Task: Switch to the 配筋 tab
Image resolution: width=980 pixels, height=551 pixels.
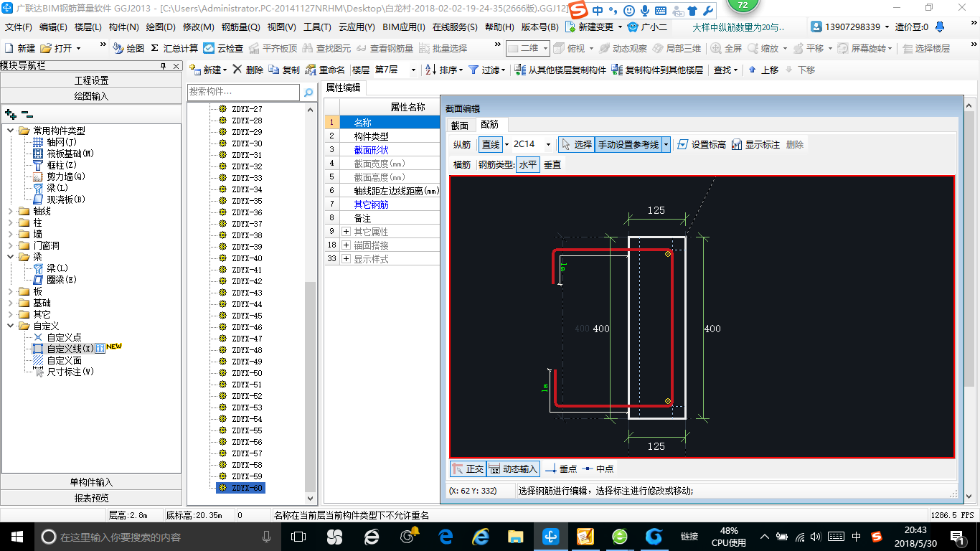Action: pyautogui.click(x=490, y=125)
